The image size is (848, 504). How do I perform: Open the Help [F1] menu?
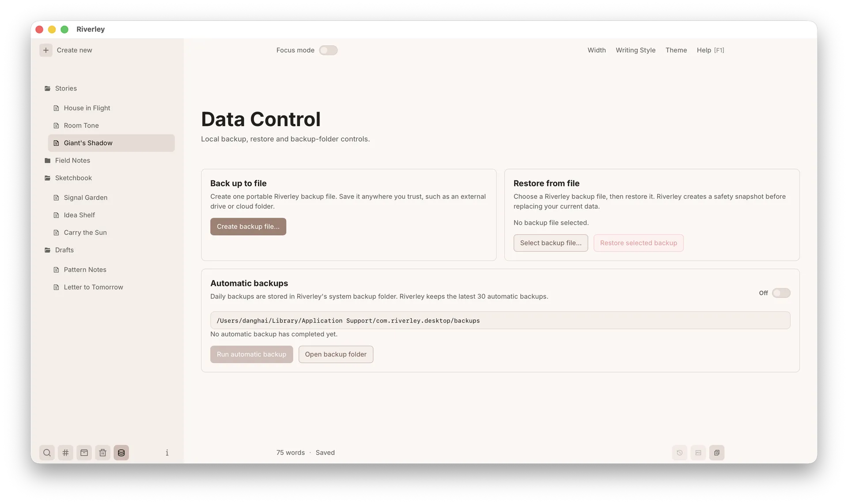(710, 50)
